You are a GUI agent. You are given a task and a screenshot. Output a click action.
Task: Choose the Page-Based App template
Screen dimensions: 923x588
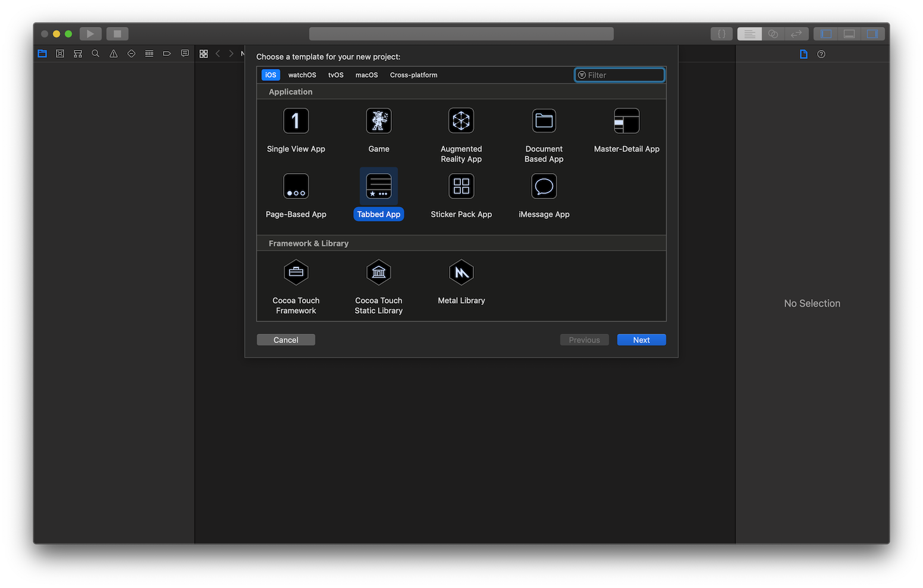(x=296, y=196)
